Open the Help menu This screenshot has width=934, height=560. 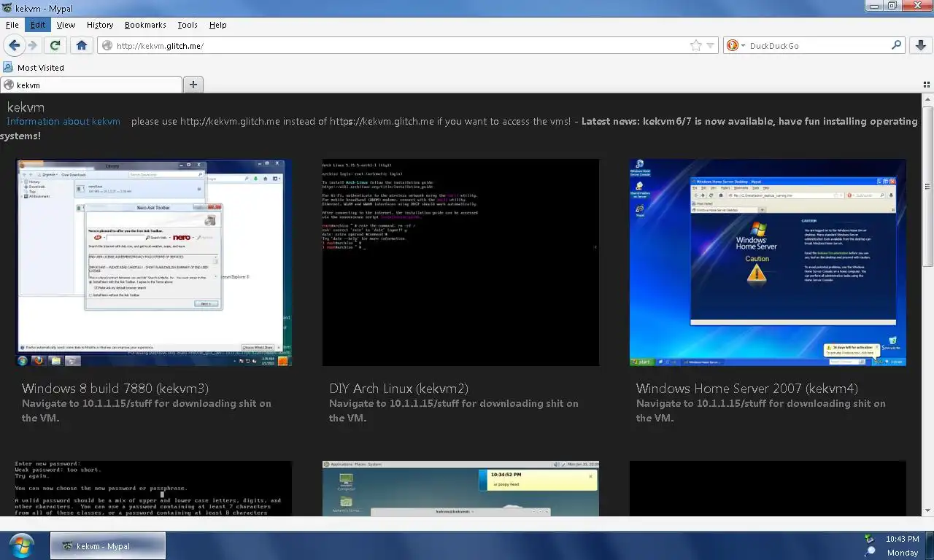(218, 25)
